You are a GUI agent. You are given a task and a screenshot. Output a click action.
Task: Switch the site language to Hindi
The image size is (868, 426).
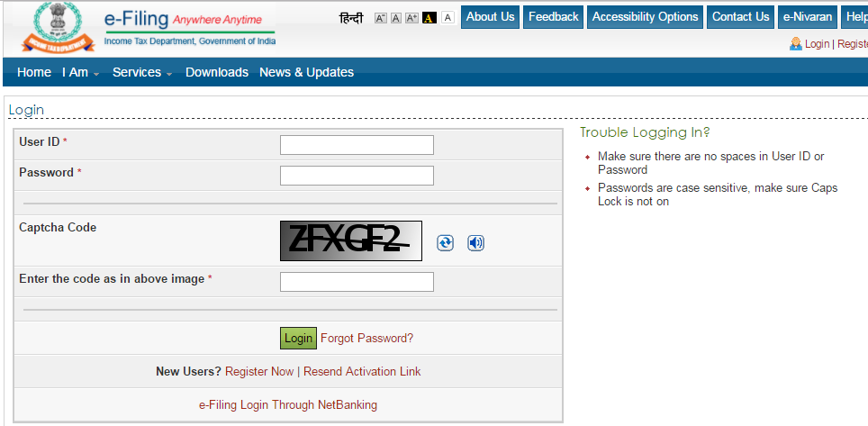(351, 18)
